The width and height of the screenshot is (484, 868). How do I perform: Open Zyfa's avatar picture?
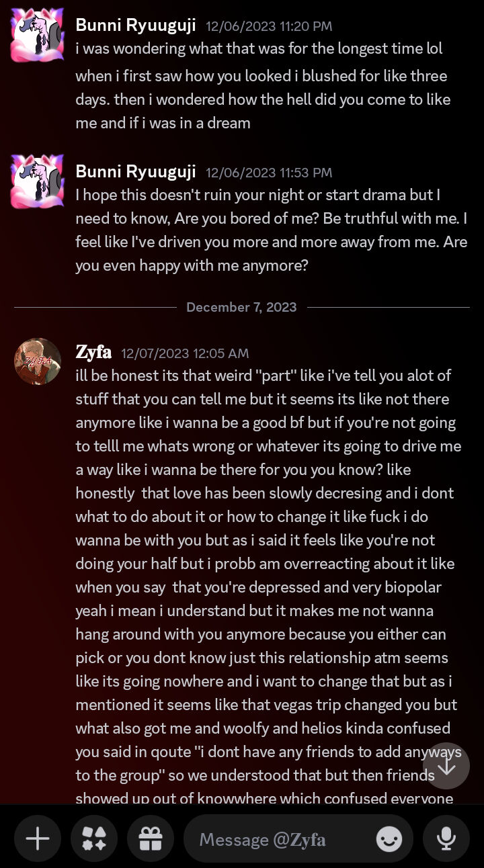point(38,361)
